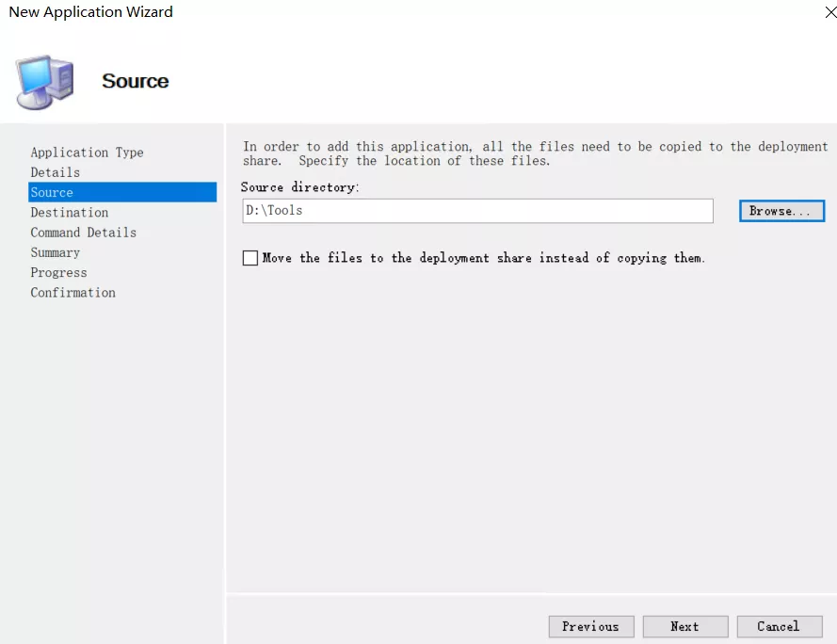837x644 pixels.
Task: Click the instruction text about copying files
Action: coord(535,153)
